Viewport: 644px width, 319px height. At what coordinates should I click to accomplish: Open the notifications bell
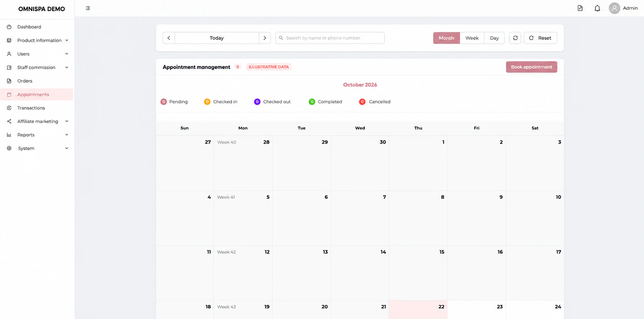click(x=597, y=8)
